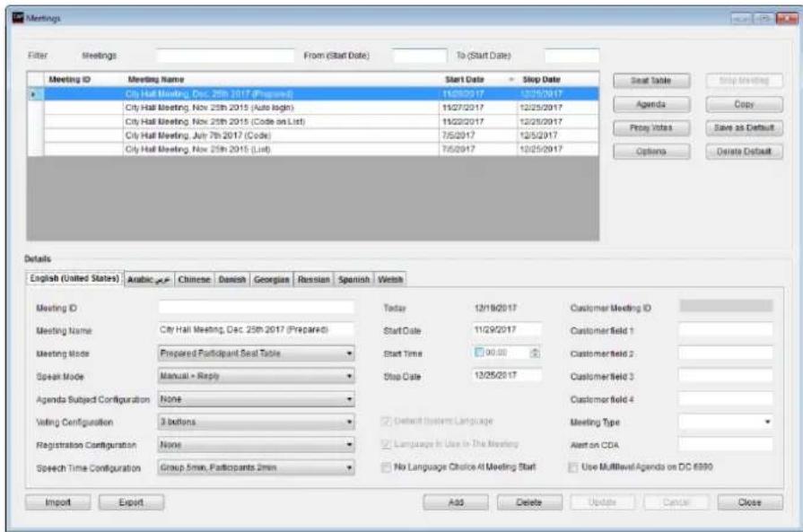Click the Start Date sort arrow
This screenshot has width=803, height=532.
point(511,79)
